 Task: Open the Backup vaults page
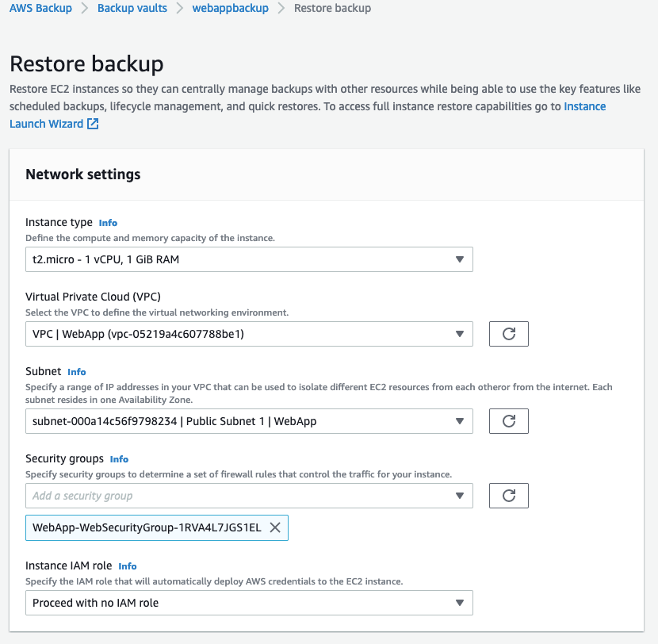(132, 8)
